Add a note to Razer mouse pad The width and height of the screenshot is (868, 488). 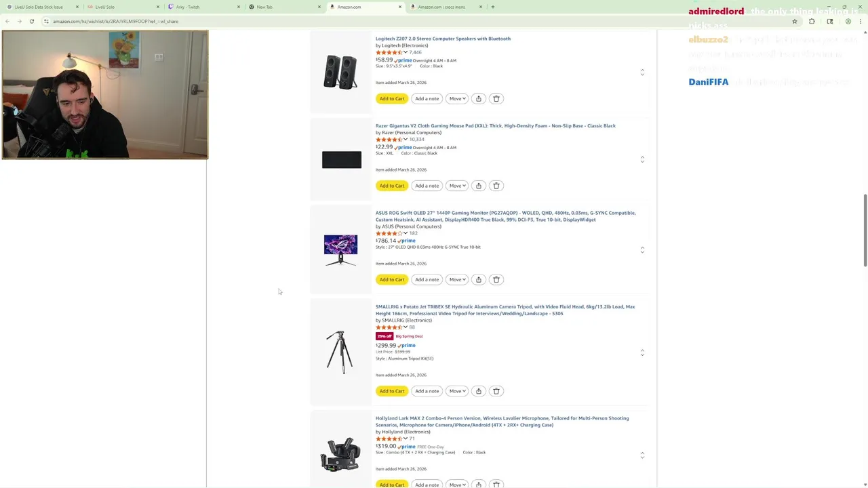427,186
